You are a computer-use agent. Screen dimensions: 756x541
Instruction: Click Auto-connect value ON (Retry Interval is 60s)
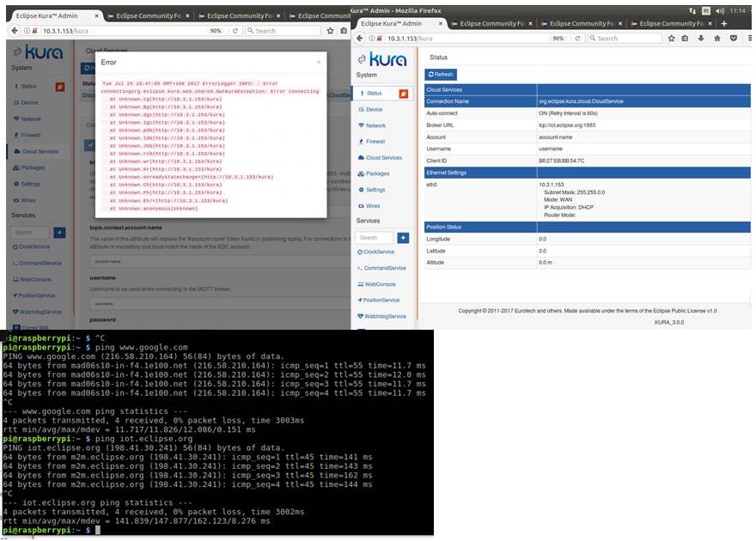(568, 113)
